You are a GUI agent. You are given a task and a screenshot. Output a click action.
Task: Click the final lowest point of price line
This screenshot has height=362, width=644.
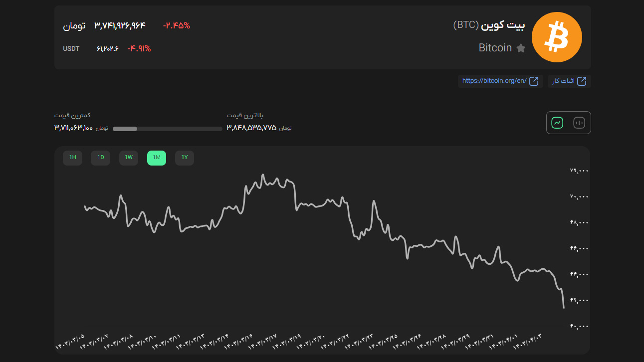(564, 308)
